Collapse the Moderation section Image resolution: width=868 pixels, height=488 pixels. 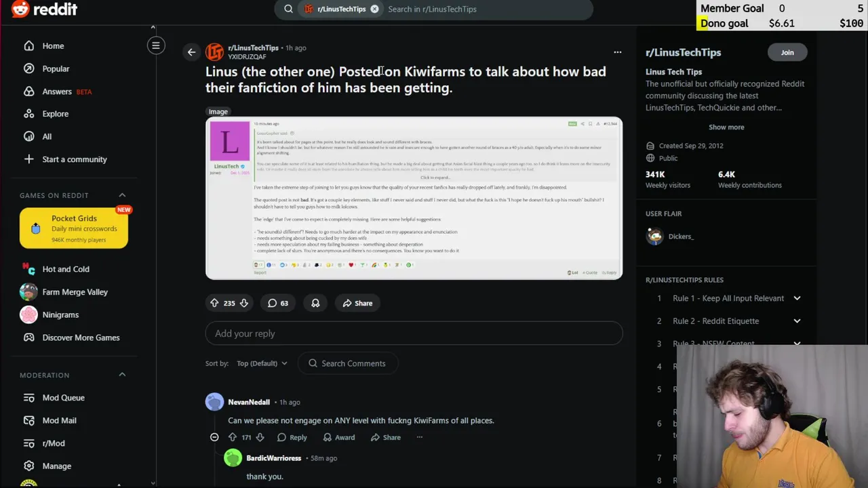(x=122, y=375)
